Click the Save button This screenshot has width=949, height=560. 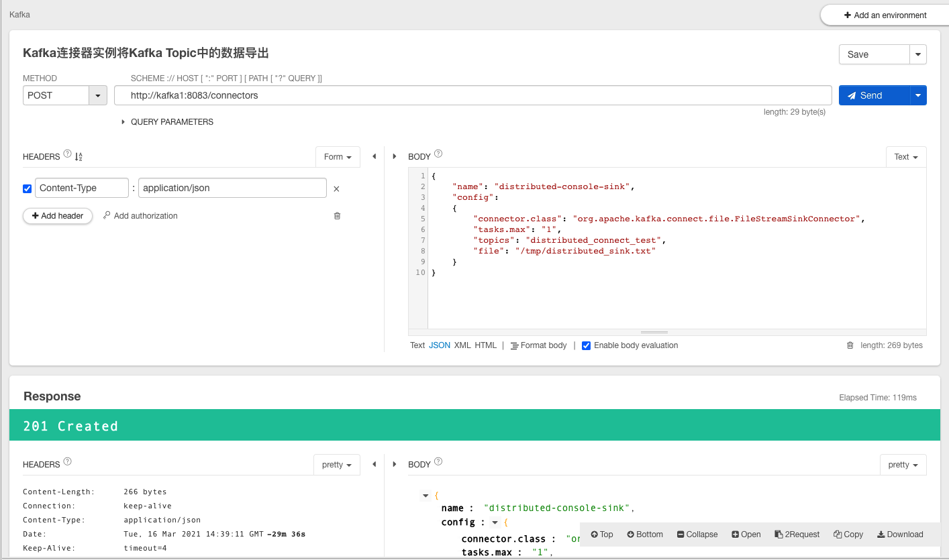874,54
